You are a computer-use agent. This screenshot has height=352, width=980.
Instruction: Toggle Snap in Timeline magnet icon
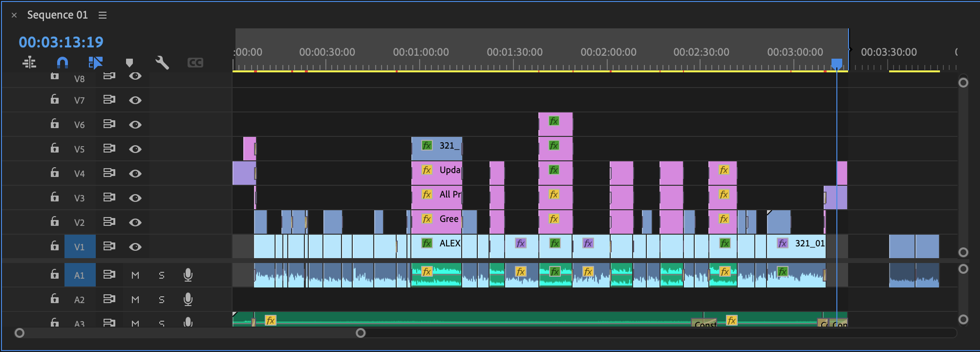click(63, 63)
